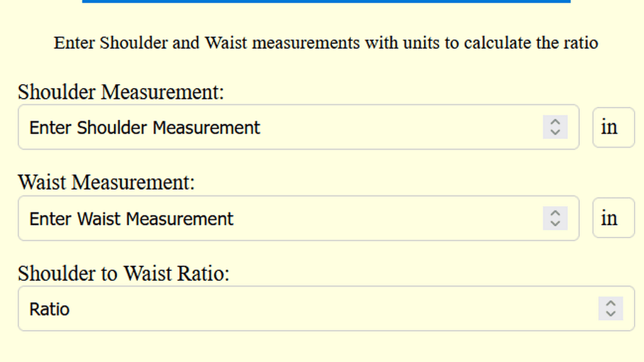Click the 'Waist Measurement:' label

[106, 183]
